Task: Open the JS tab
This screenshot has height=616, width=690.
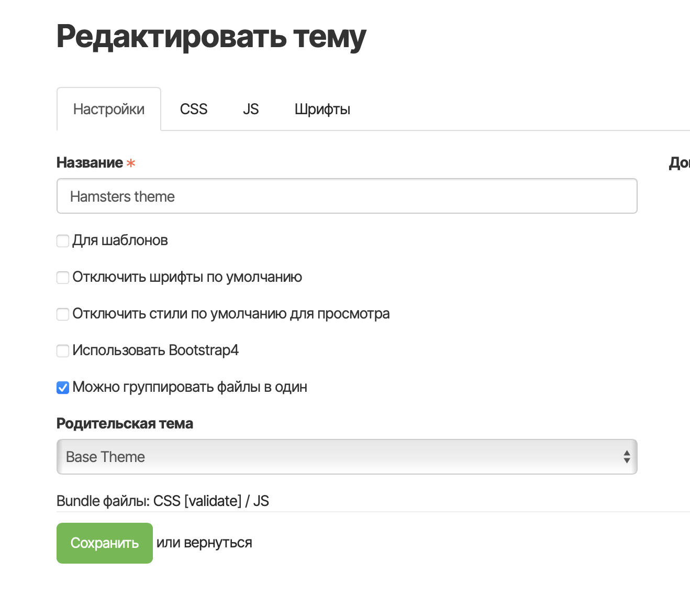Action: tap(251, 109)
